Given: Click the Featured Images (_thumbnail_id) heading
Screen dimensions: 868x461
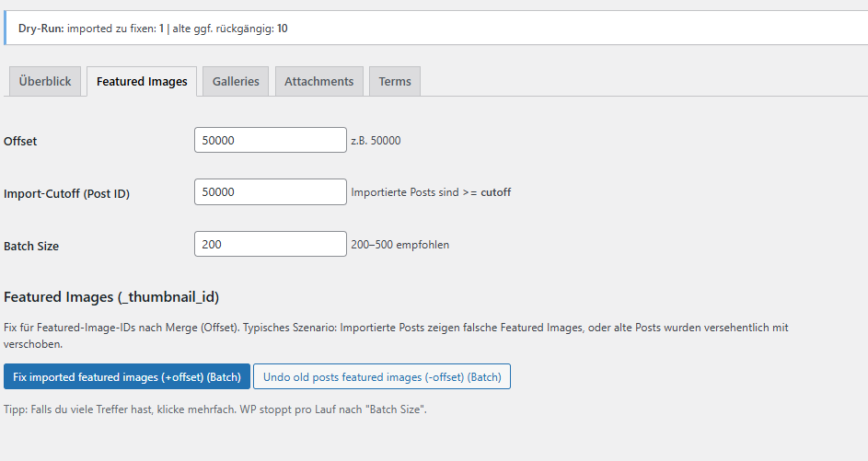Looking at the screenshot, I should [x=111, y=297].
